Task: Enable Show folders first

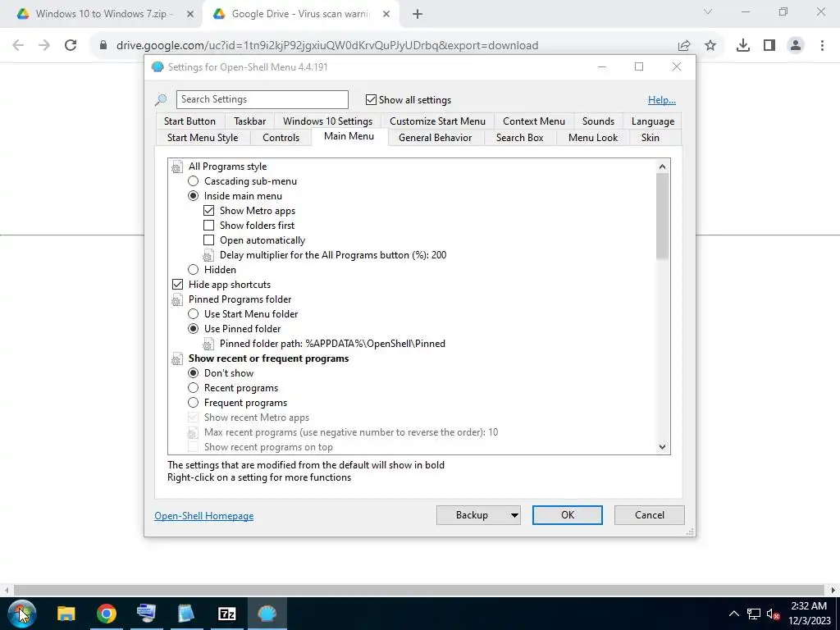Action: 209,226
